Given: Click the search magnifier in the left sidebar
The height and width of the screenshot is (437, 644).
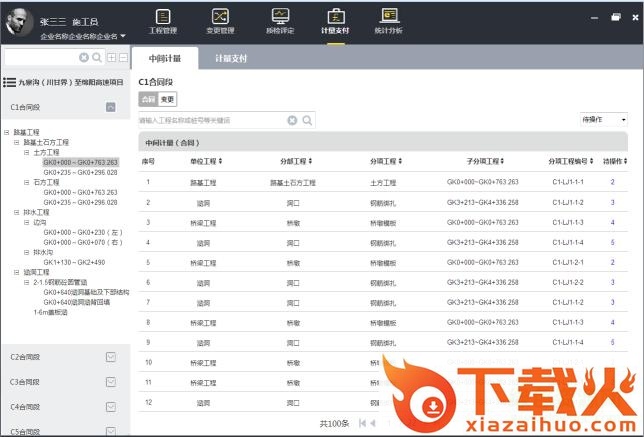Looking at the screenshot, I should pyautogui.click(x=97, y=58).
